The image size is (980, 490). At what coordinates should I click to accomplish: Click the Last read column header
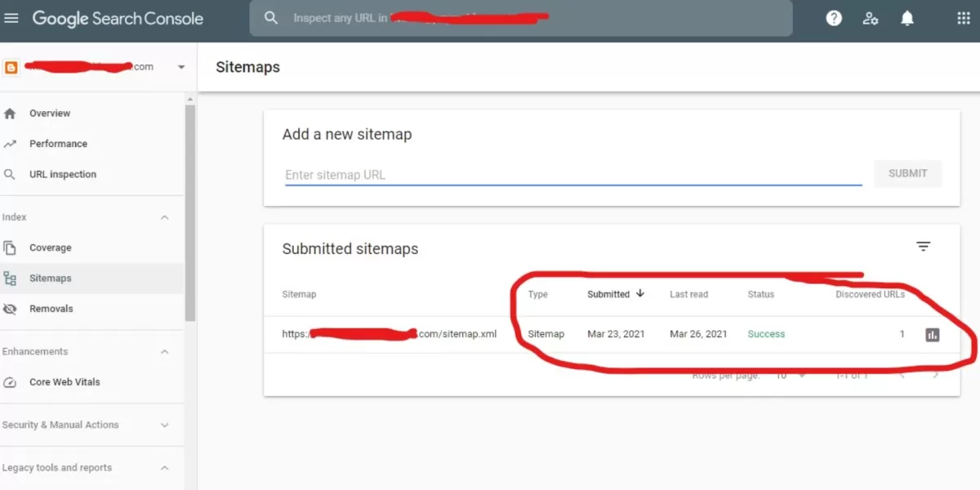[x=688, y=294]
